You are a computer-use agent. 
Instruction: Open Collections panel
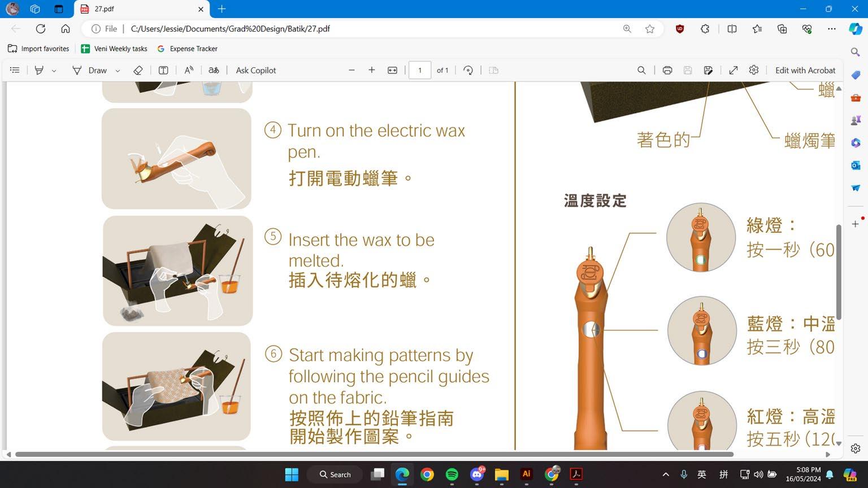click(782, 29)
